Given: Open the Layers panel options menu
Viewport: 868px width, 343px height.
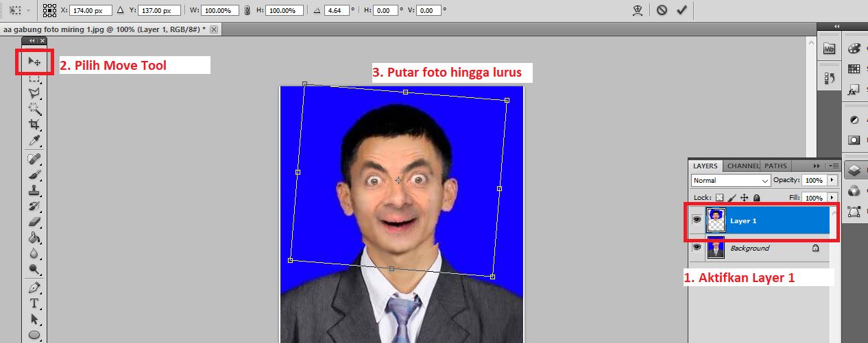Looking at the screenshot, I should (834, 166).
